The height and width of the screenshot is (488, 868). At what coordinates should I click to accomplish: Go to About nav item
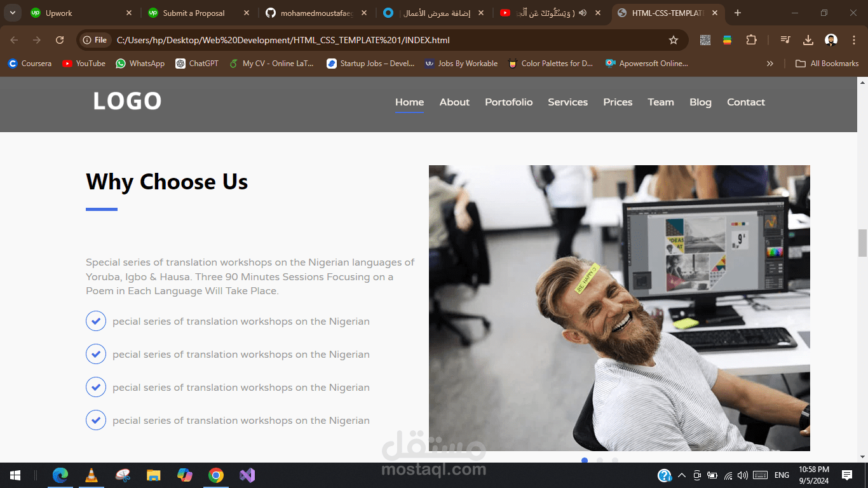pos(454,102)
